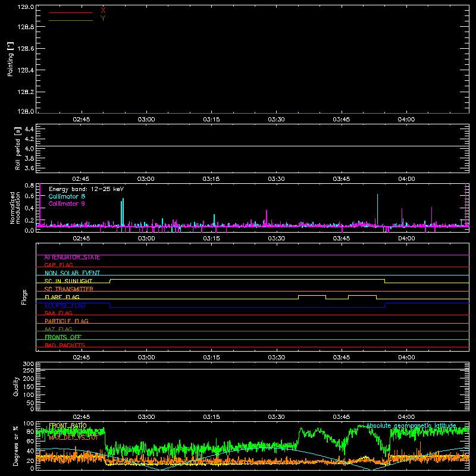Click the olive Y legend line sample
Screen dimensions: 476x476
tap(71, 20)
